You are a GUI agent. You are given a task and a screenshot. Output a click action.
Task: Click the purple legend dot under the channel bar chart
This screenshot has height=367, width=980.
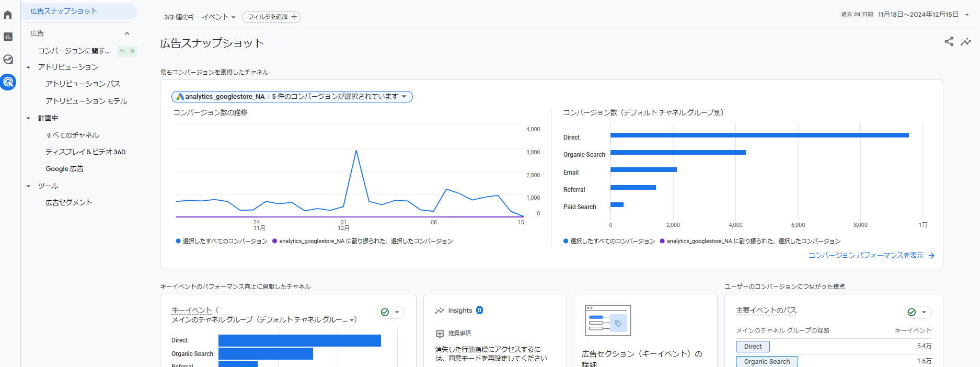[662, 241]
